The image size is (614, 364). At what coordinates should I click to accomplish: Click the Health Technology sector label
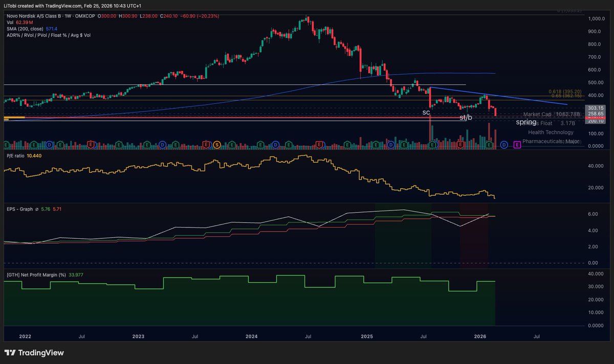(x=551, y=132)
